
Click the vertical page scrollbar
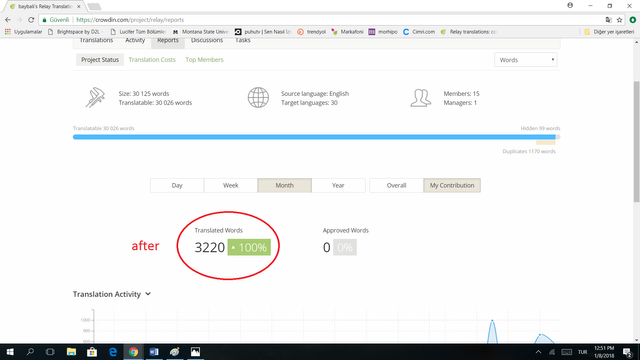click(x=636, y=141)
